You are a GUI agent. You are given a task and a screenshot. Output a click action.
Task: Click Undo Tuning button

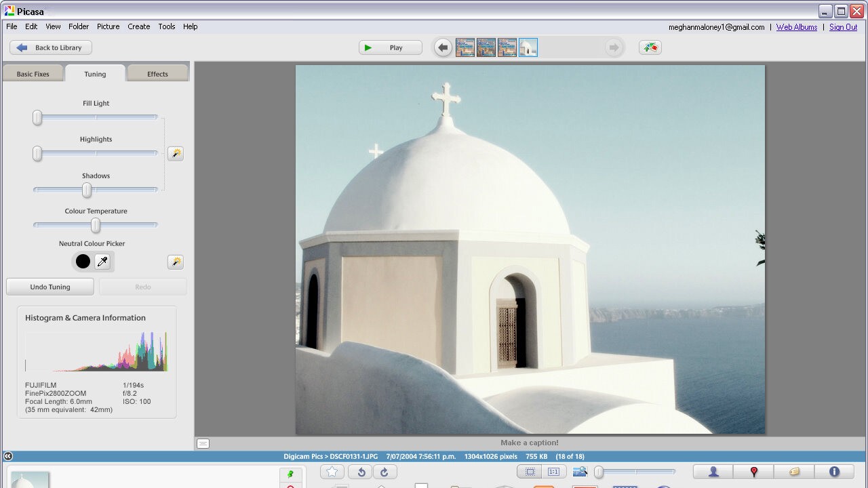point(50,287)
